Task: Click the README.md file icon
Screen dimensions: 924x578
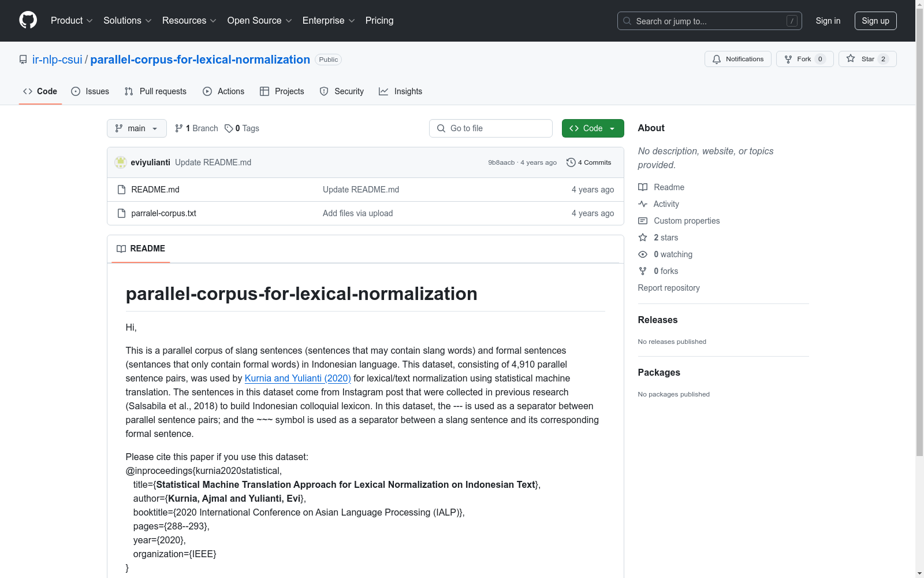Action: pos(121,190)
